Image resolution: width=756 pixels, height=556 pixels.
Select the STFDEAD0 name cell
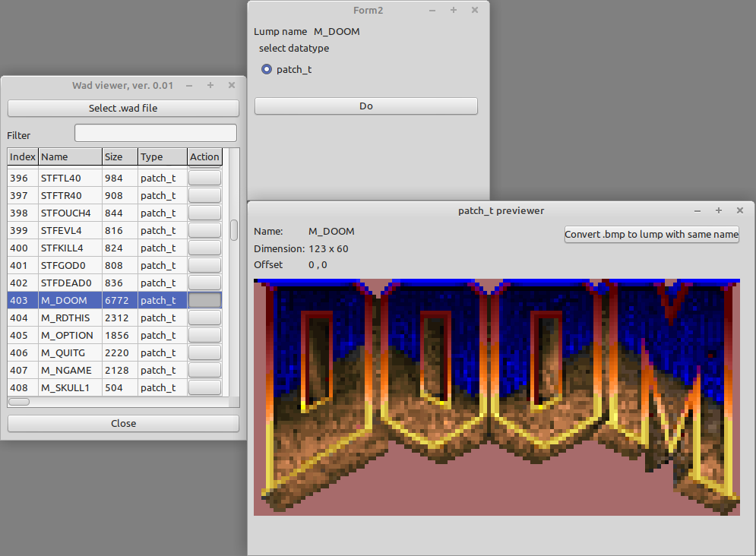pos(71,283)
